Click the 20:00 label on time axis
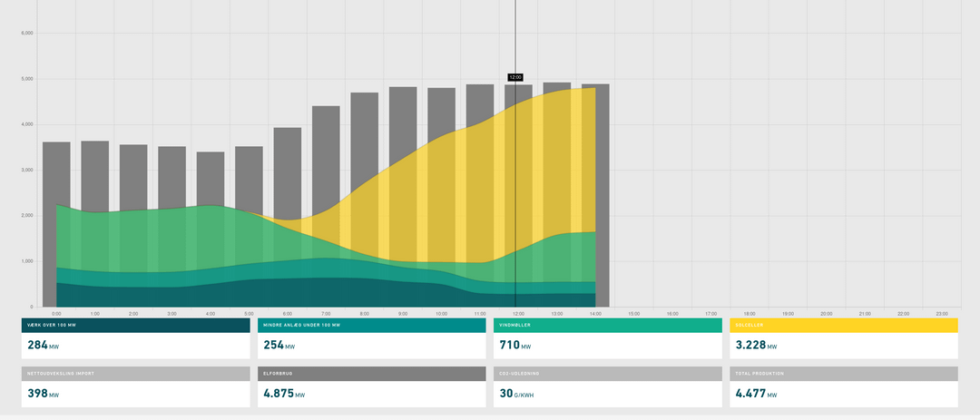Image resolution: width=980 pixels, height=420 pixels. pyautogui.click(x=827, y=314)
